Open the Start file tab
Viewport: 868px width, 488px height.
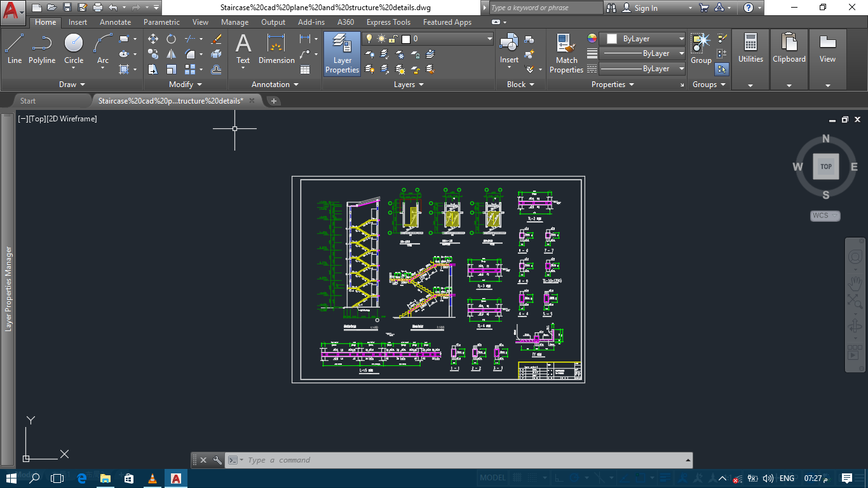tap(28, 101)
